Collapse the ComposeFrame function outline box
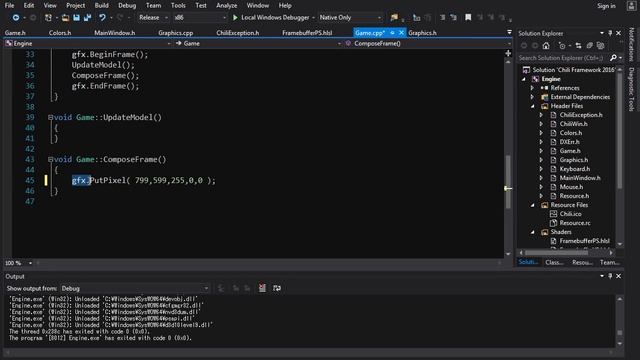Screen dimensions: 640x360 tap(50, 160)
